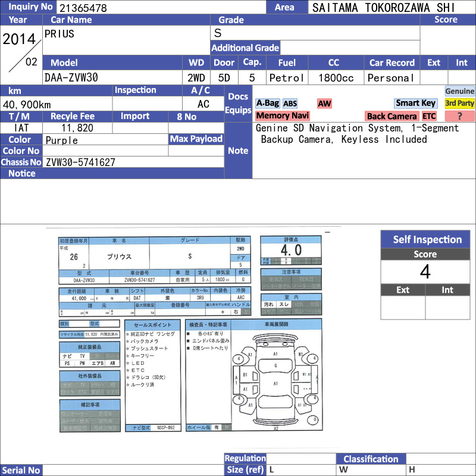The height and width of the screenshot is (476, 476).
Task: Click the Car Record column header
Action: point(392,63)
